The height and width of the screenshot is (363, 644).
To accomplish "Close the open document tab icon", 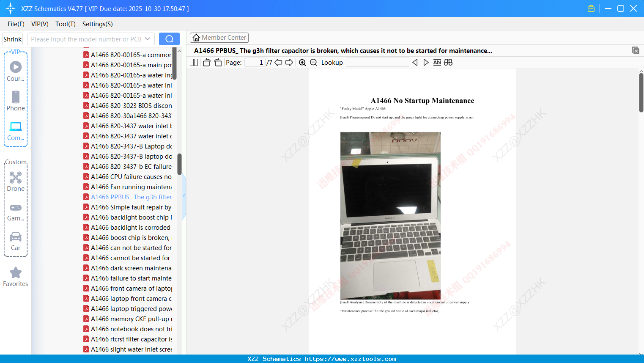I will pos(636,50).
